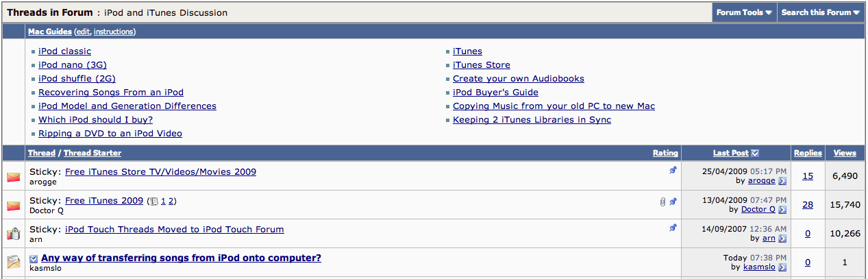Click the envelope icon beside the kasmslo thread
This screenshot has height=279, width=868.
[14, 262]
